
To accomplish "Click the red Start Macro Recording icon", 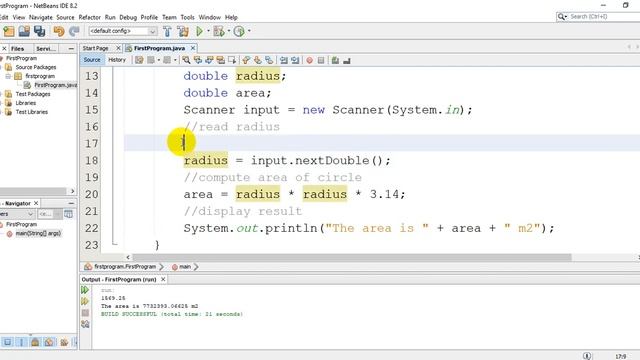I will tap(309, 60).
